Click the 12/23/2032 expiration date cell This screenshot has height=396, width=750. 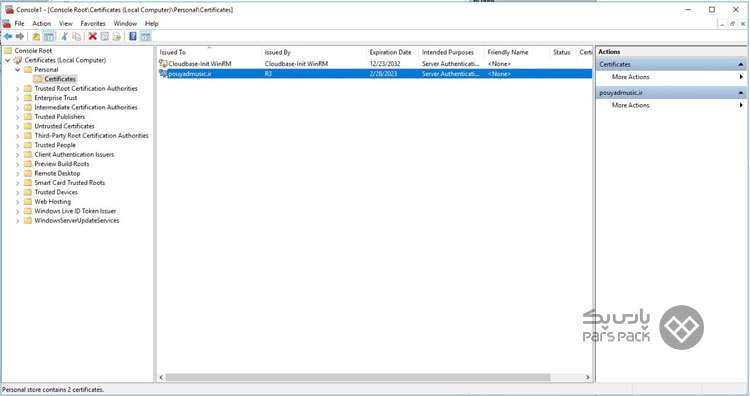(x=385, y=64)
